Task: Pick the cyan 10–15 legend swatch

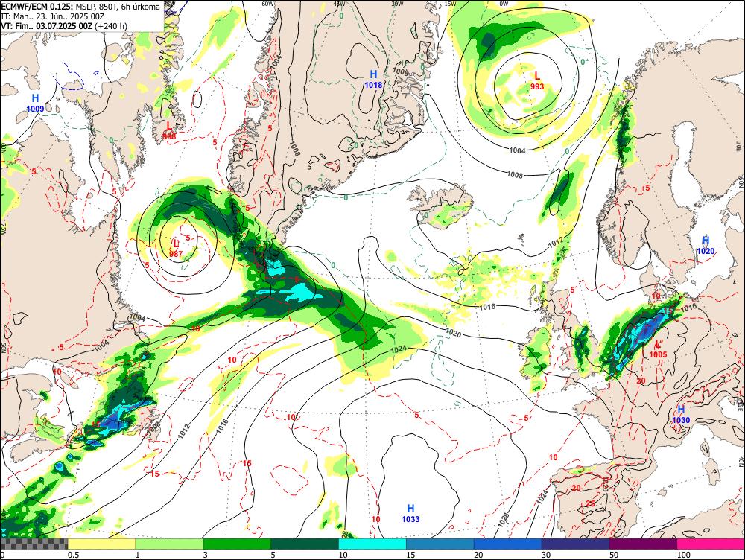Action: coord(372,544)
